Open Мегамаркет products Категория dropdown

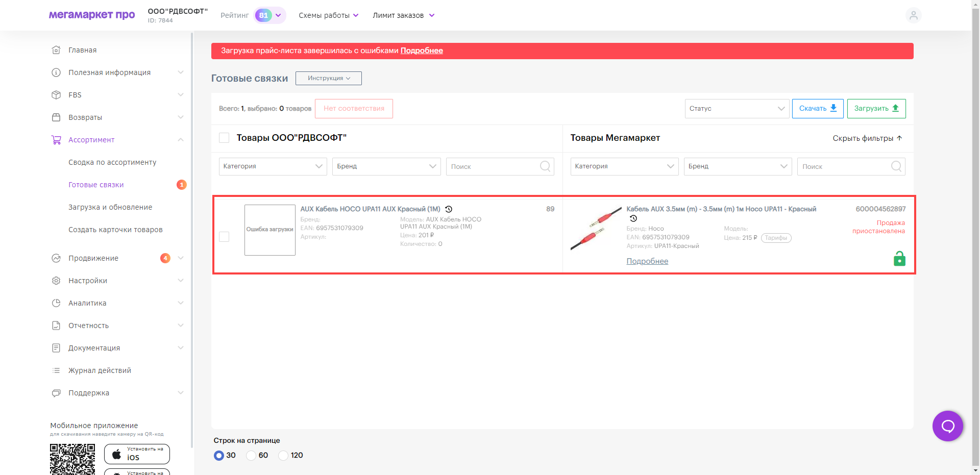pyautogui.click(x=625, y=166)
